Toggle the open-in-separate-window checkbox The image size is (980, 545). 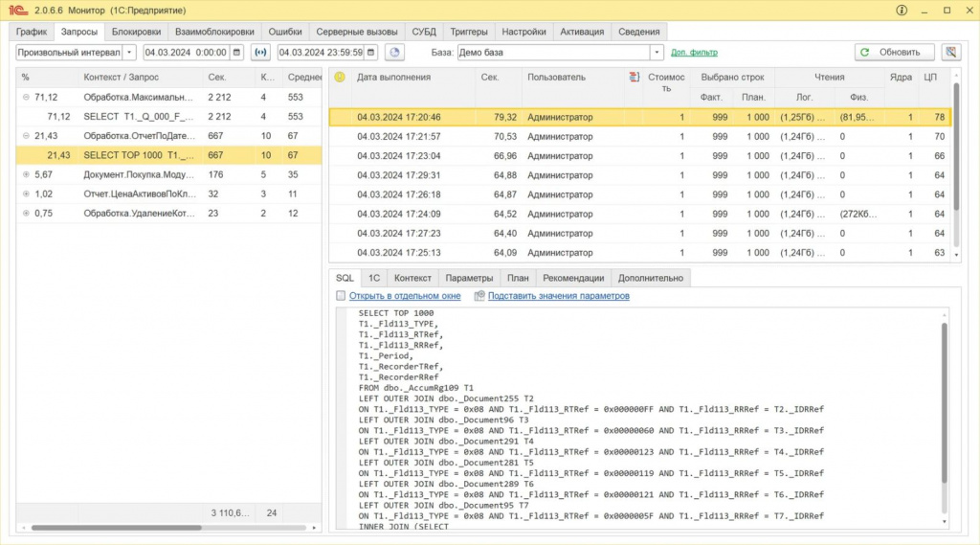[341, 295]
